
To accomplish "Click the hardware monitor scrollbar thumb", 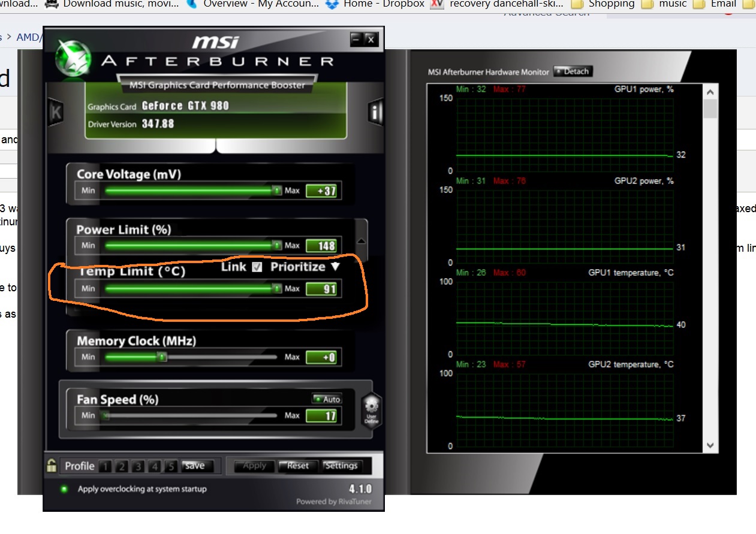I will (710, 109).
